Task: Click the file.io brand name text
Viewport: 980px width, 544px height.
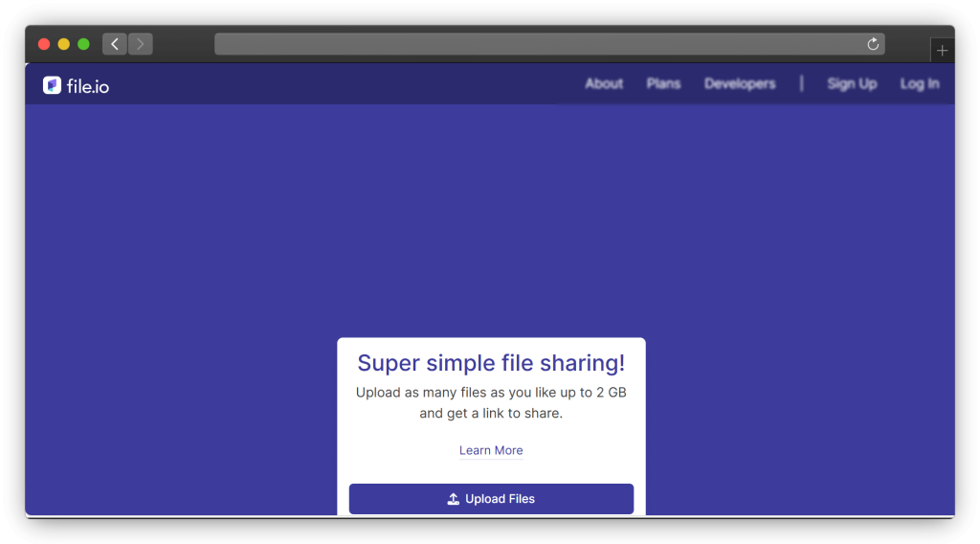Action: tap(88, 86)
